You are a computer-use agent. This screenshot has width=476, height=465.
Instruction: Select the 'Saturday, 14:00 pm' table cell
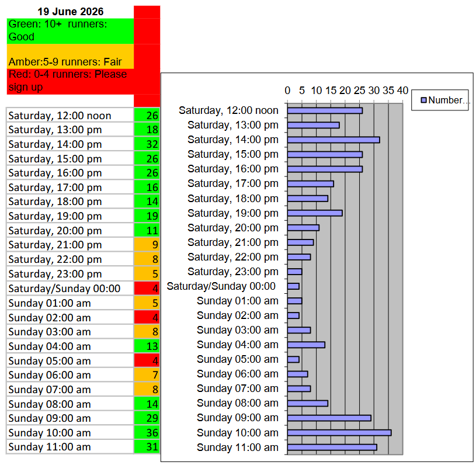click(x=70, y=144)
